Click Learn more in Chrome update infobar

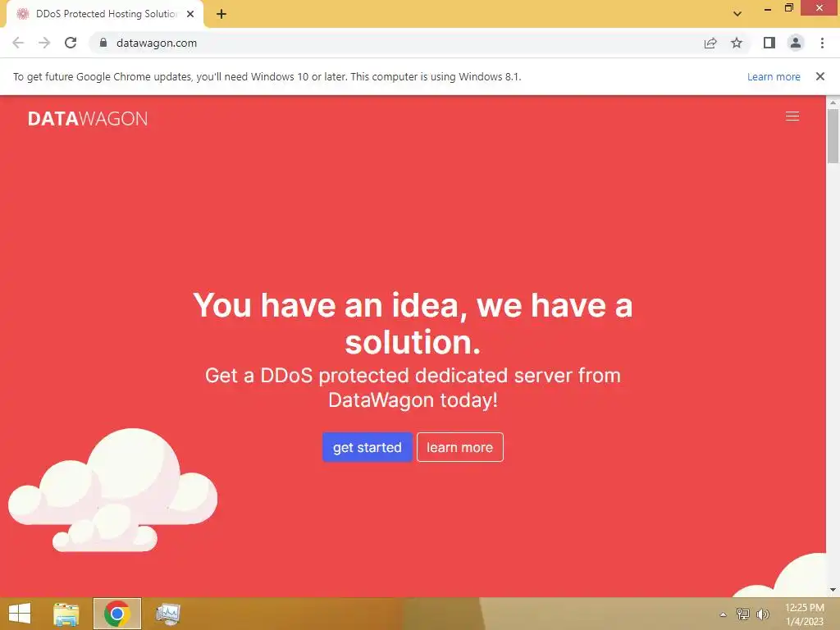[x=774, y=76]
